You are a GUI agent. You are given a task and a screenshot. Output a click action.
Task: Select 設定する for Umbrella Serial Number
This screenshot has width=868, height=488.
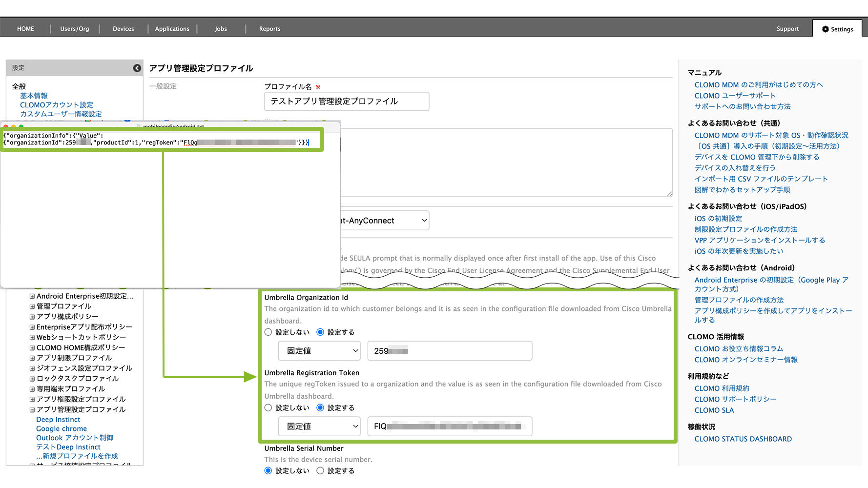coord(320,471)
